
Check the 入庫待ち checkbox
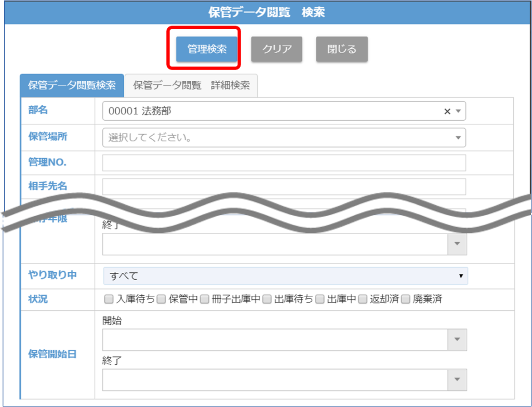click(109, 299)
